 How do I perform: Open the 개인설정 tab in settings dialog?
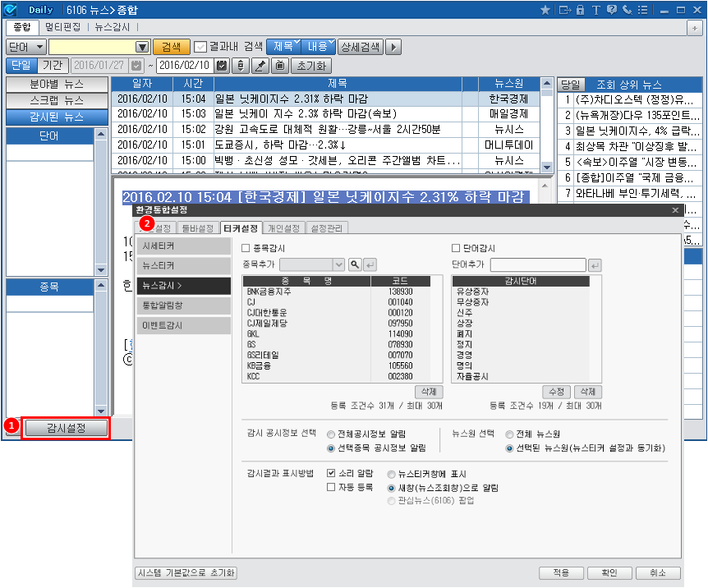pos(283,228)
